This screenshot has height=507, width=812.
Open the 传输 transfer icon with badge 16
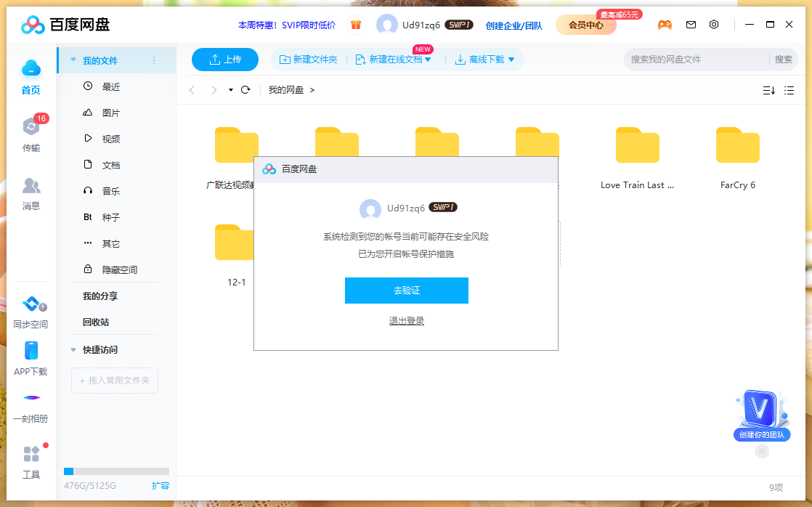pos(31,126)
